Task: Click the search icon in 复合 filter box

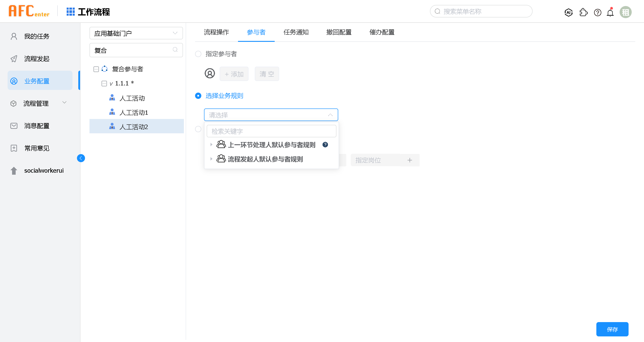Action: [175, 50]
